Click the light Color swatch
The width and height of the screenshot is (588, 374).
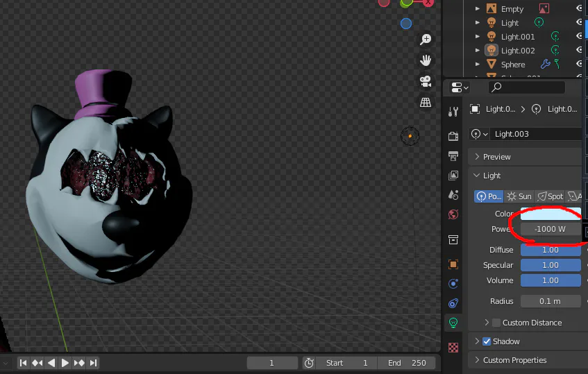551,214
